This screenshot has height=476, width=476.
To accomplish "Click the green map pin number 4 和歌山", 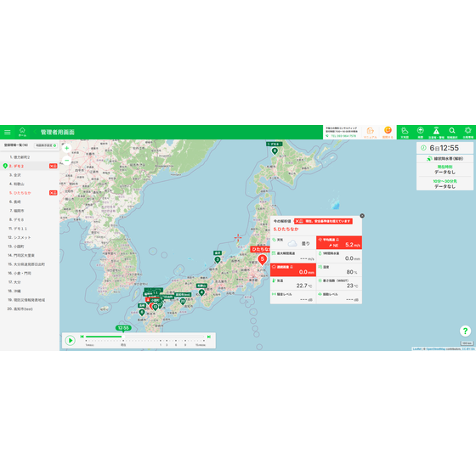I will pyautogui.click(x=201, y=292).
